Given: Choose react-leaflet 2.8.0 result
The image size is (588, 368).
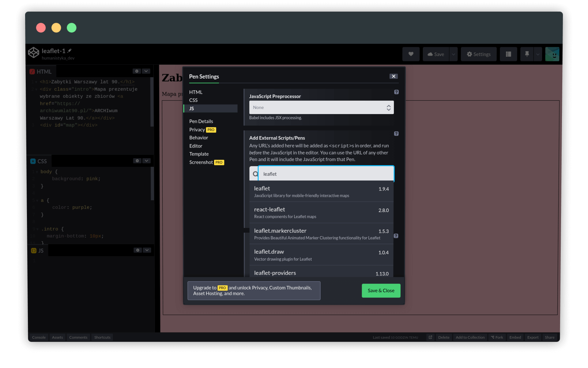Looking at the screenshot, I should click(x=321, y=213).
